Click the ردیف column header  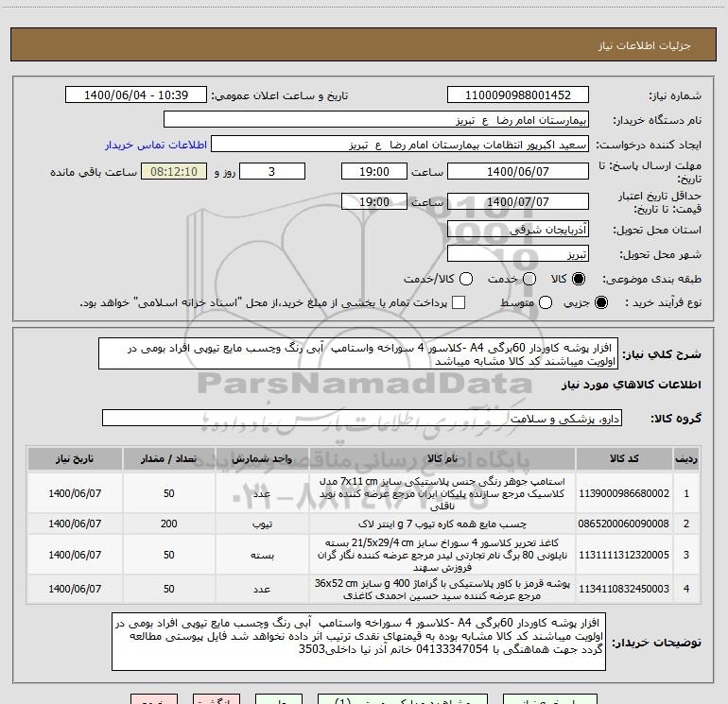[x=686, y=458]
